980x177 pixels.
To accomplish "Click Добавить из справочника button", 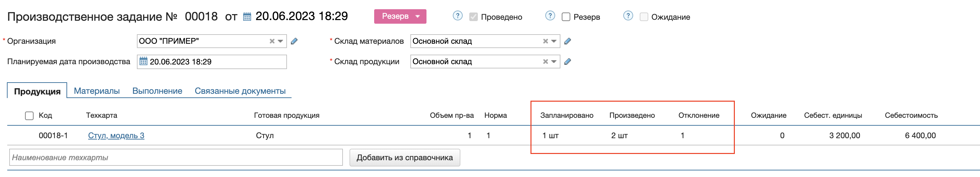I will click(x=405, y=158).
